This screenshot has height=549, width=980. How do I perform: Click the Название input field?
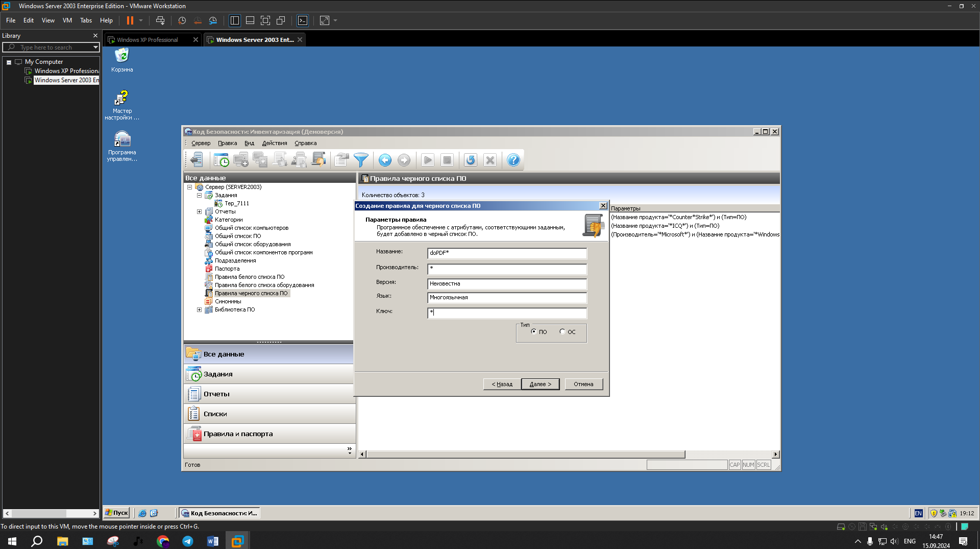(x=507, y=253)
